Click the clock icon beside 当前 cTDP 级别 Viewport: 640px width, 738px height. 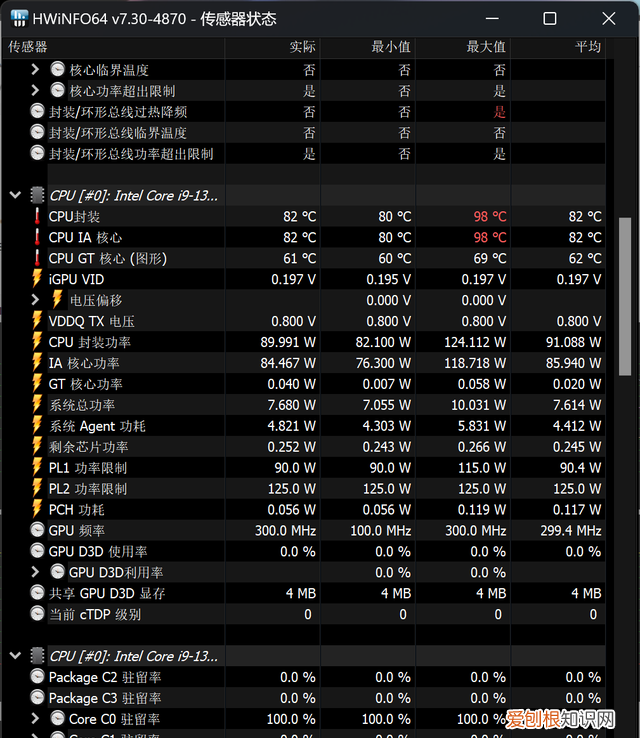[x=37, y=614]
